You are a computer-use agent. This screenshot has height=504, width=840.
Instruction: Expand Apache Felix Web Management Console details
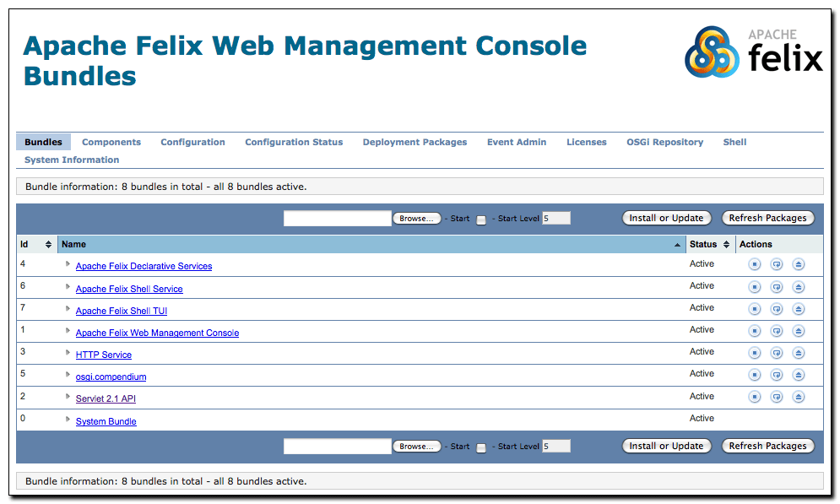pos(68,330)
